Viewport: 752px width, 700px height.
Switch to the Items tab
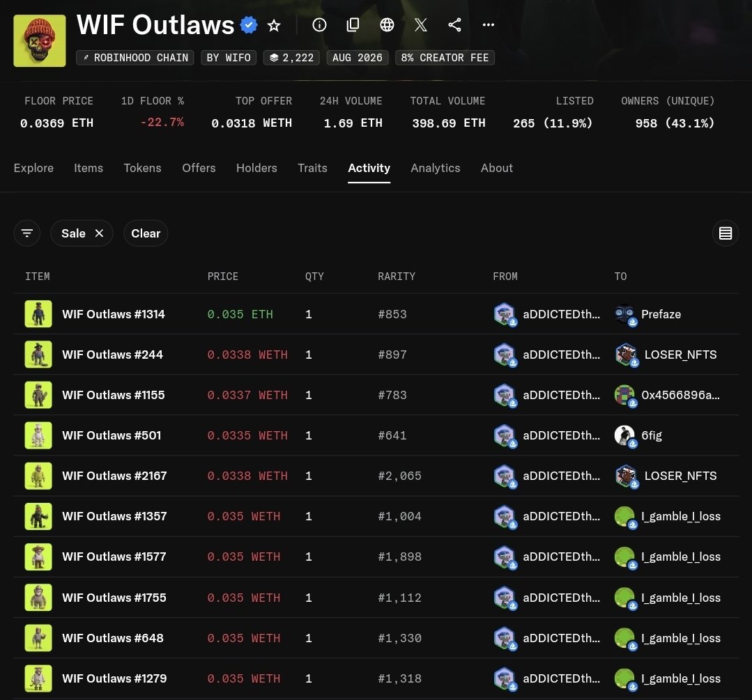tap(89, 168)
